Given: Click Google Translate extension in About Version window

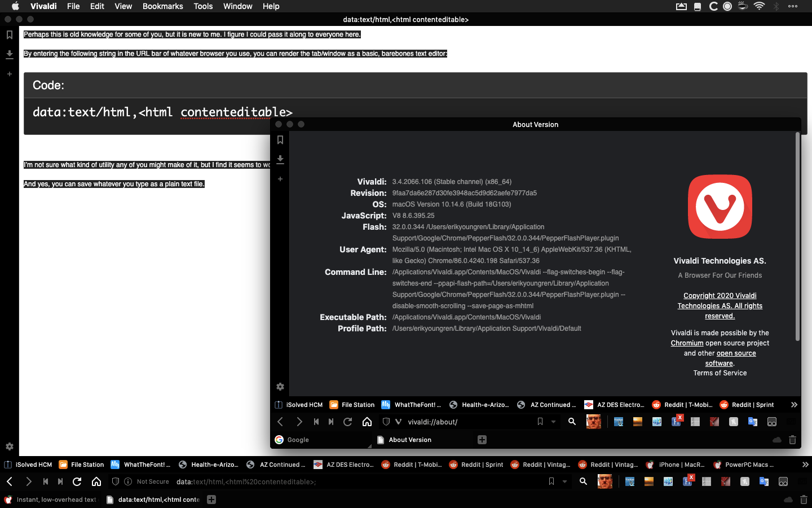Looking at the screenshot, I should pos(753,422).
